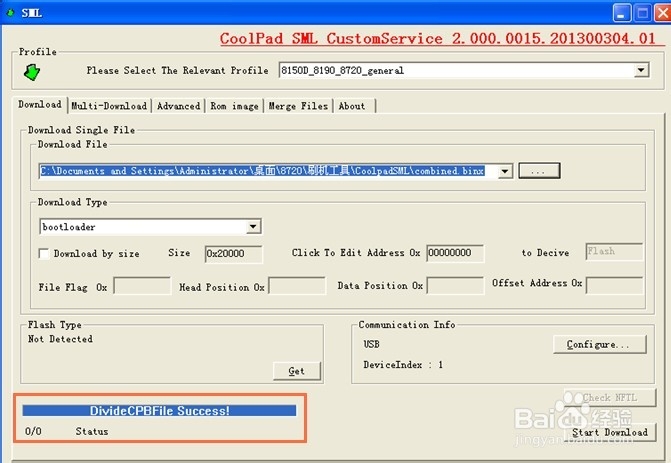671x463 pixels.
Task: Expand the Download File path dropdown
Action: (505, 171)
